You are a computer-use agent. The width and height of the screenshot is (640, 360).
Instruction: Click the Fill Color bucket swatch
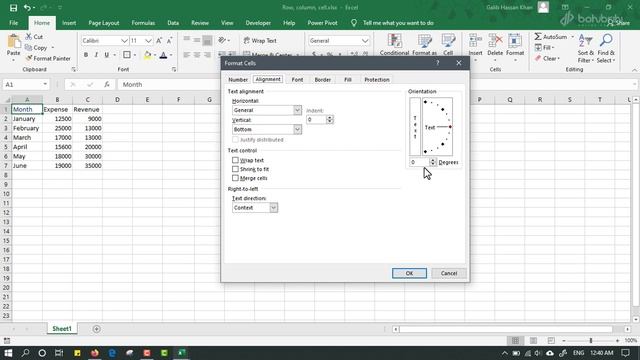[x=147, y=55]
